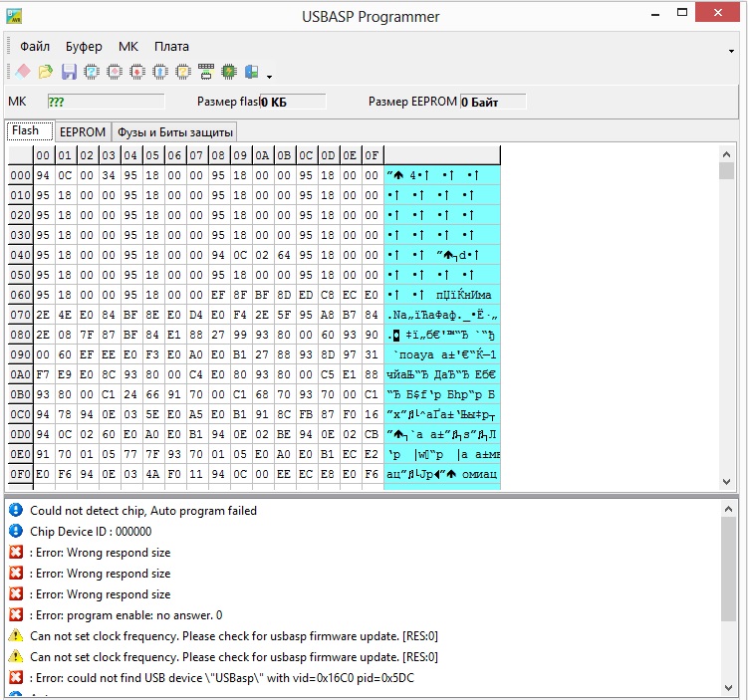Select byte F7 in row 0A0
Image resolution: width=748 pixels, height=700 pixels.
(x=44, y=374)
